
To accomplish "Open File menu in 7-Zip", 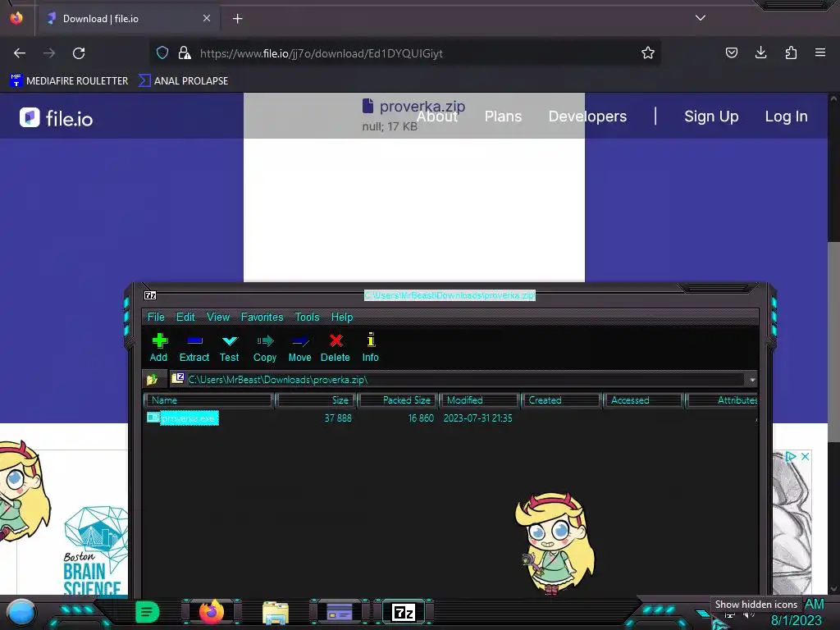I will click(x=156, y=317).
